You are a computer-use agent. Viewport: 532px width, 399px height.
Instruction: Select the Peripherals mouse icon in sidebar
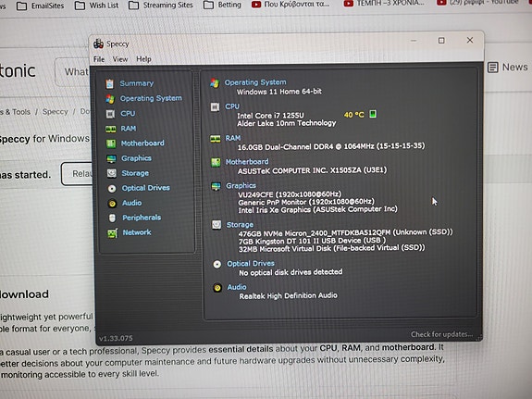coord(112,218)
